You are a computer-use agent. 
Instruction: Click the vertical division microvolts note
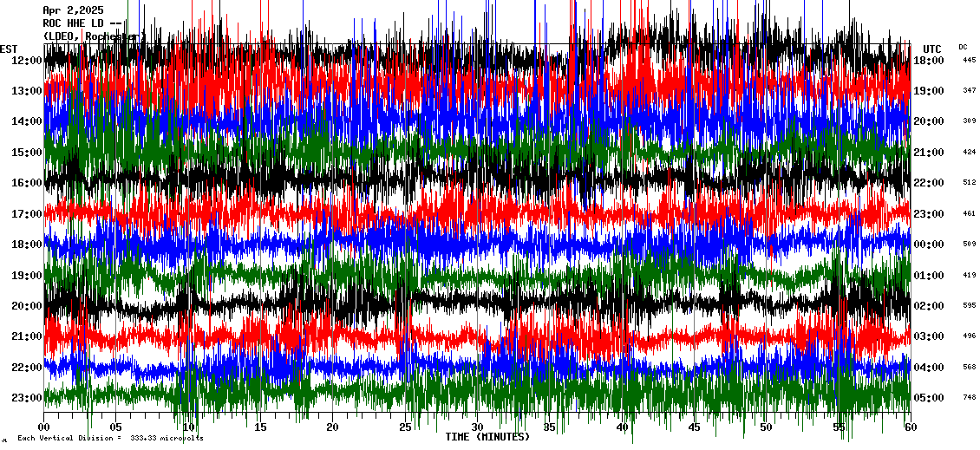click(110, 439)
